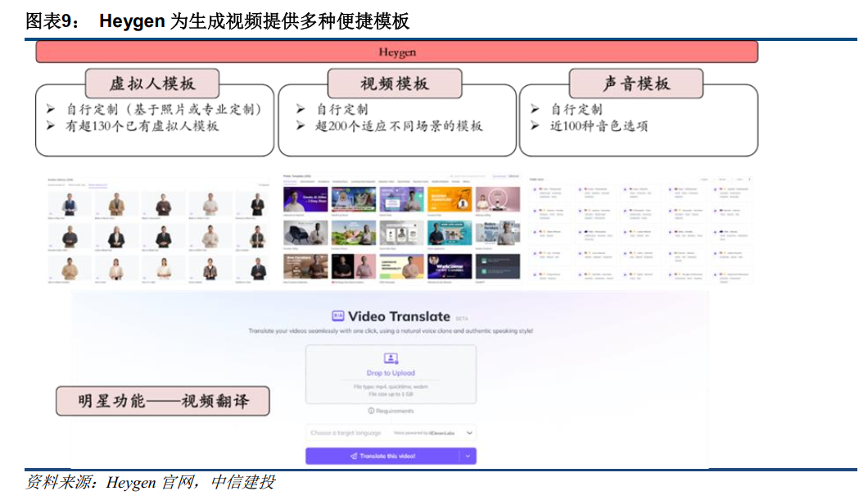Click the source line 资料来源：Heygen 官网，中信建投
The image size is (868, 500).
[151, 482]
